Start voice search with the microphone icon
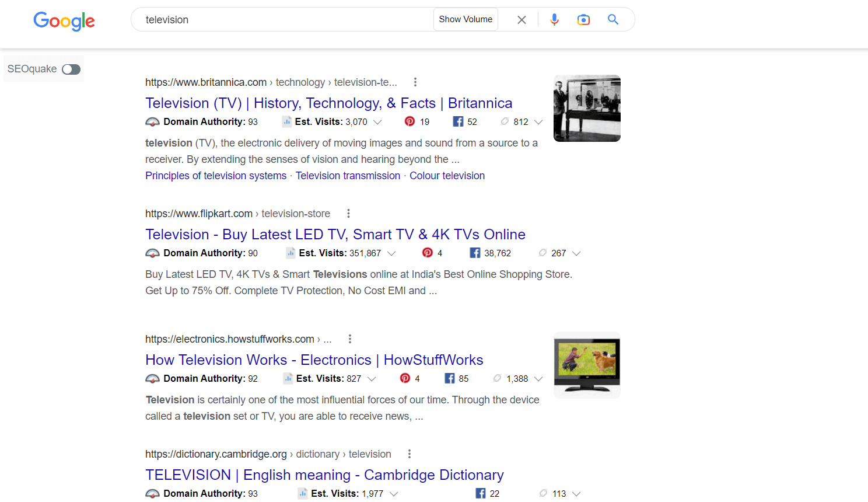Image resolution: width=868 pixels, height=502 pixels. tap(554, 19)
